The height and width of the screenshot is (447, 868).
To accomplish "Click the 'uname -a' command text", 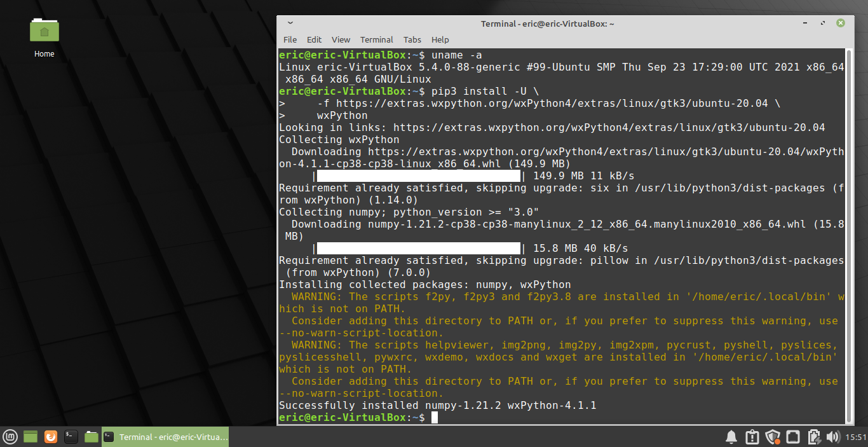I will pyautogui.click(x=457, y=55).
